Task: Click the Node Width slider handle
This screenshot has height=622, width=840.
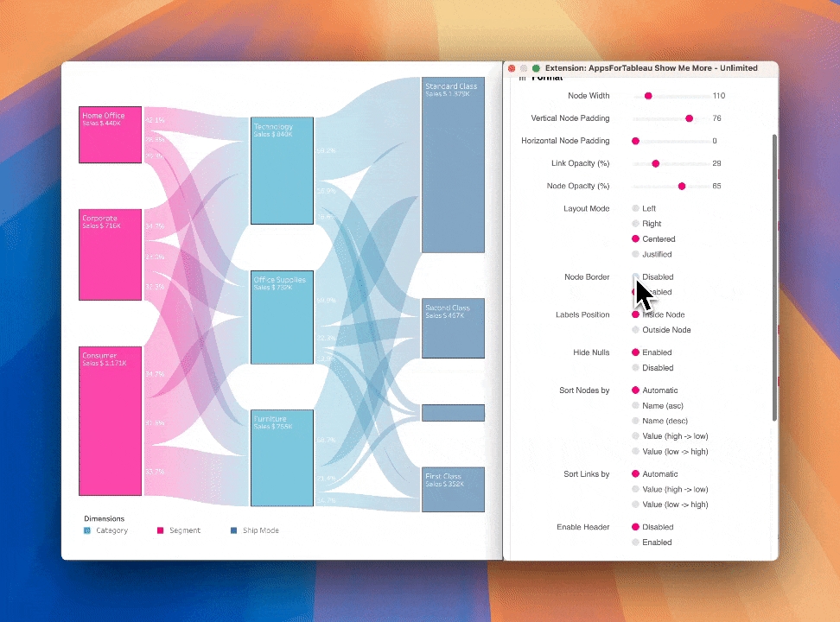Action: tap(648, 96)
